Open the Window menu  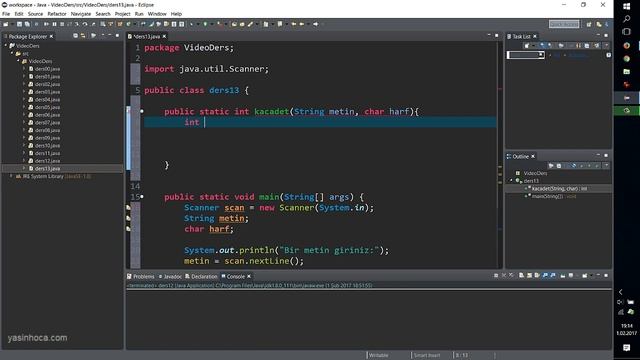click(157, 14)
